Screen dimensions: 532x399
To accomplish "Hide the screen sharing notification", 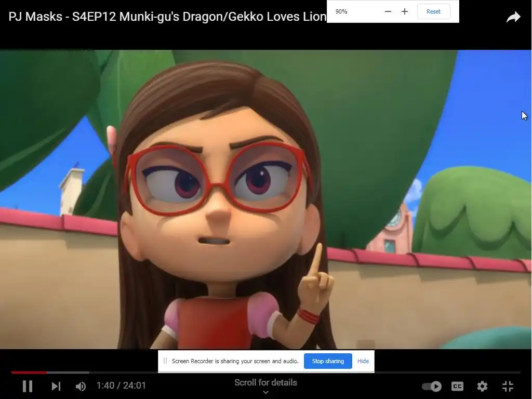I will coord(363,361).
